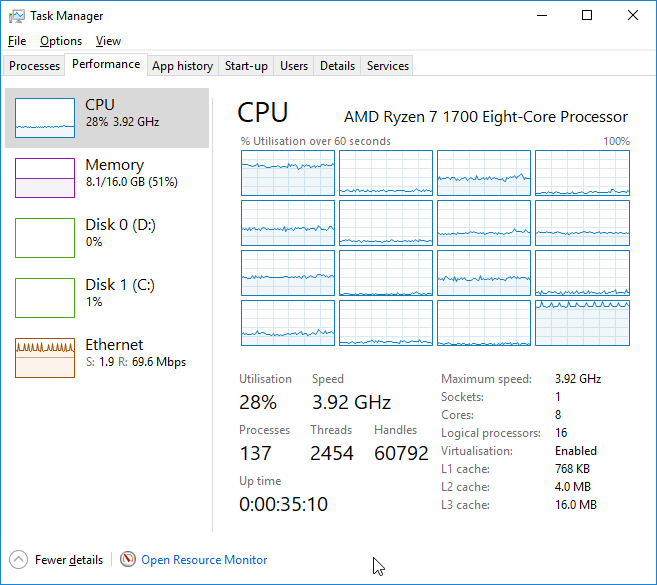Click the Disk 1 (C:) 1% text
This screenshot has height=585, width=657.
pyautogui.click(x=120, y=292)
